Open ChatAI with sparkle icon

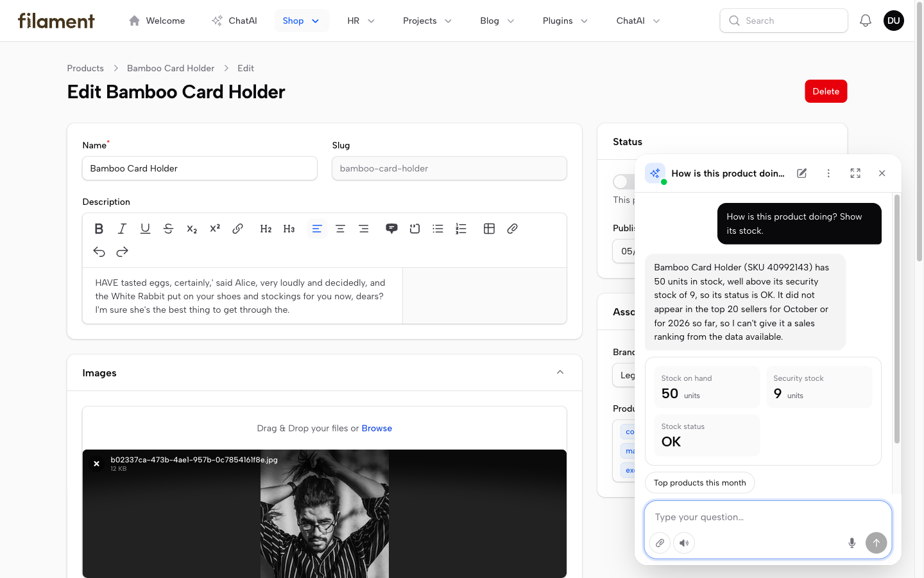(234, 21)
